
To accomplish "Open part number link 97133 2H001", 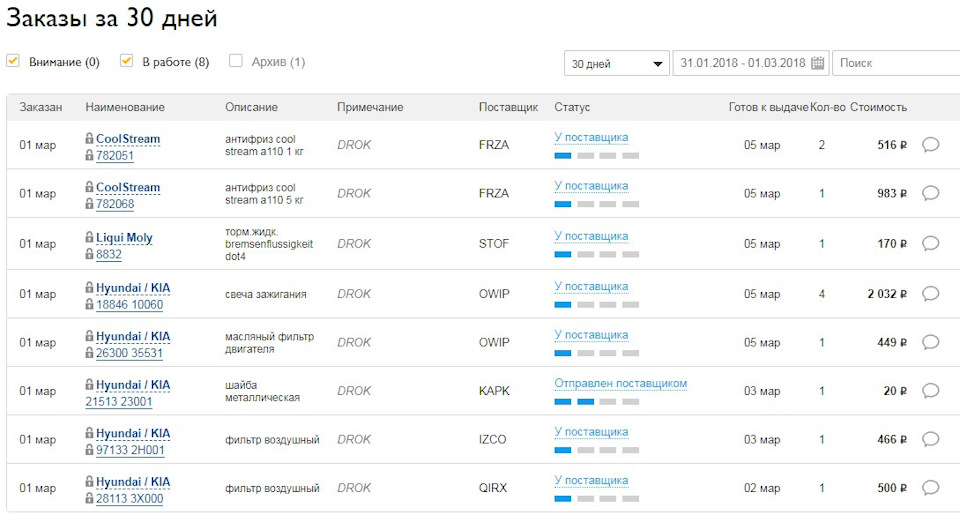I will [x=130, y=450].
